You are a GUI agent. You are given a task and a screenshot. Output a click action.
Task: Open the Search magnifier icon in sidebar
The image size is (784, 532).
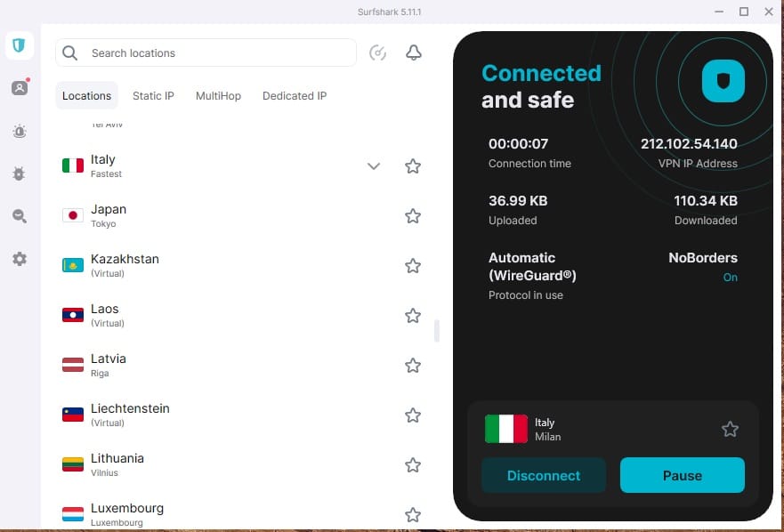coord(20,216)
